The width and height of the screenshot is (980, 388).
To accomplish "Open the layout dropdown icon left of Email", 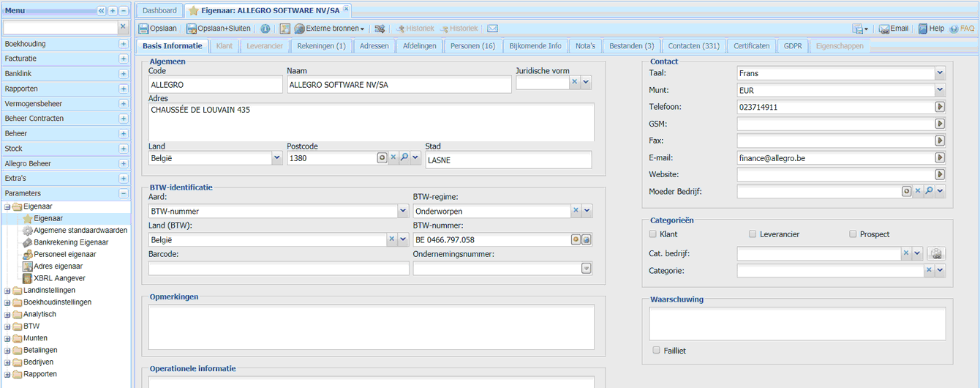I will pyautogui.click(x=860, y=29).
